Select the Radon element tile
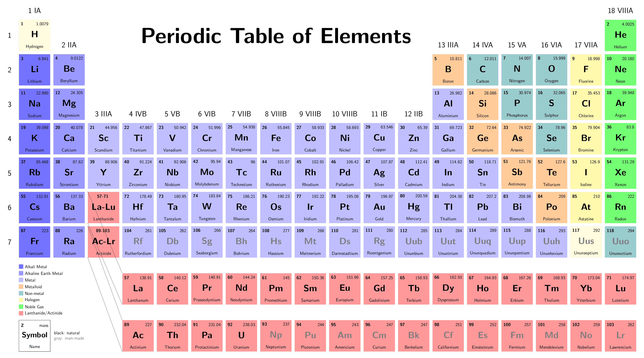This screenshot has height=358, width=644. (x=620, y=207)
